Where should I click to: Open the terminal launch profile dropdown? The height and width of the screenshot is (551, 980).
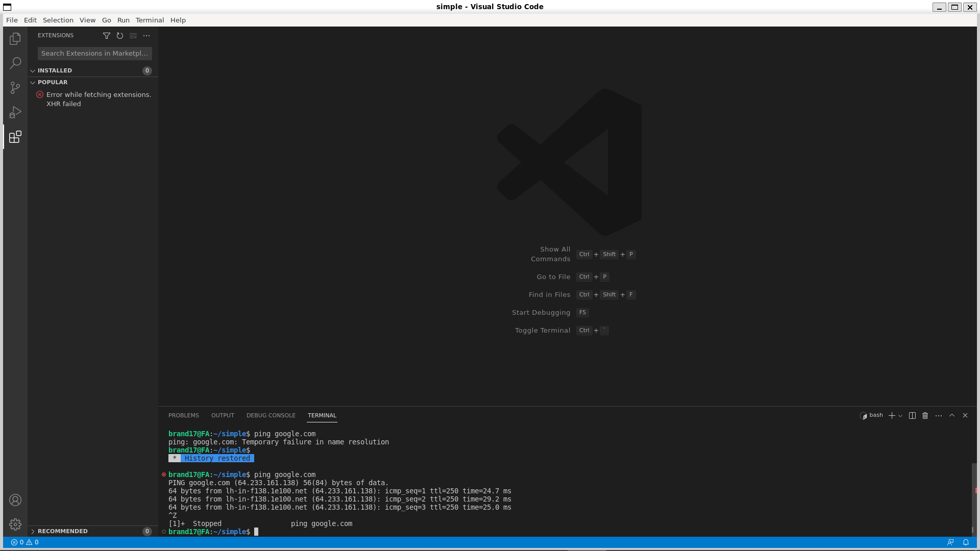click(x=900, y=415)
